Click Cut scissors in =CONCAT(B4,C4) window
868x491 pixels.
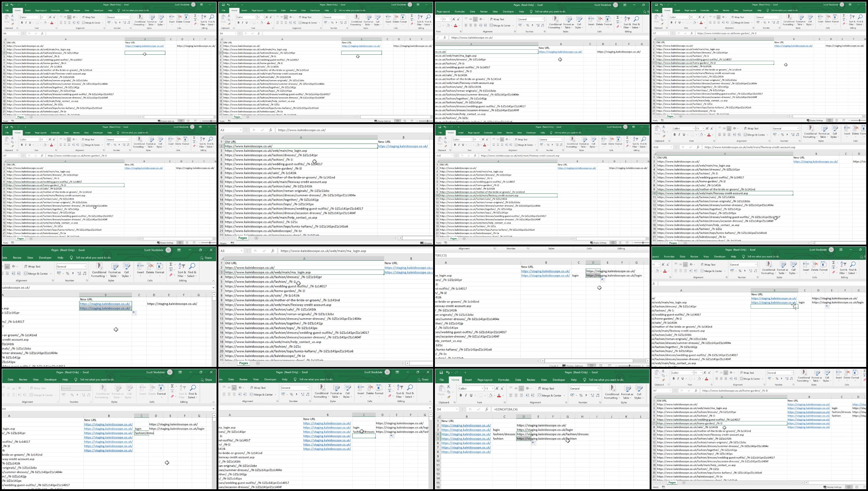(448, 387)
